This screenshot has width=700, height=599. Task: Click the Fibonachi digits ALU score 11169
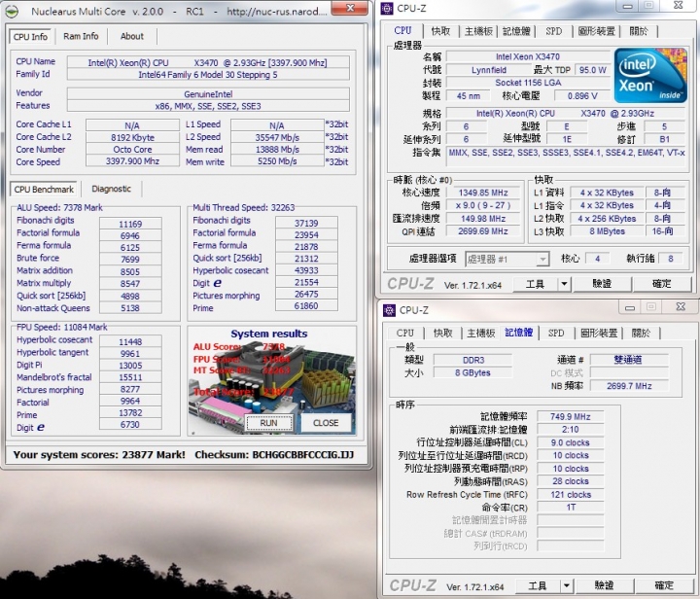(x=130, y=224)
